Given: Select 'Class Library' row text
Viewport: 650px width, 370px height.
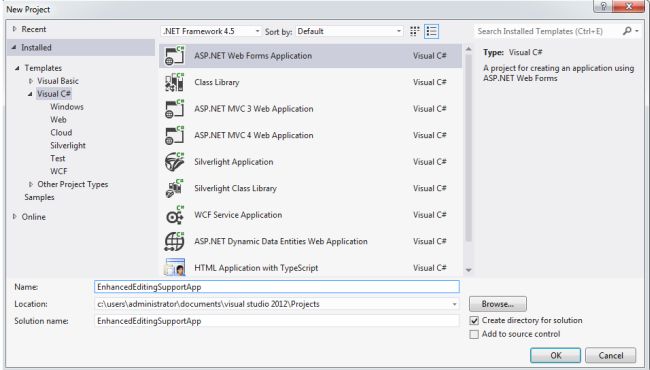Looking at the screenshot, I should 217,82.
